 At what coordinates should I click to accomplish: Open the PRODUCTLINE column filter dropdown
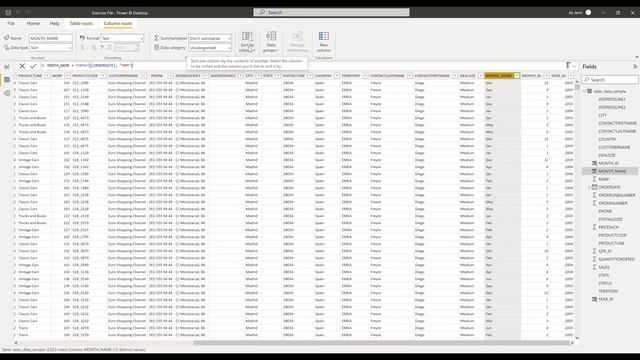coord(47,76)
